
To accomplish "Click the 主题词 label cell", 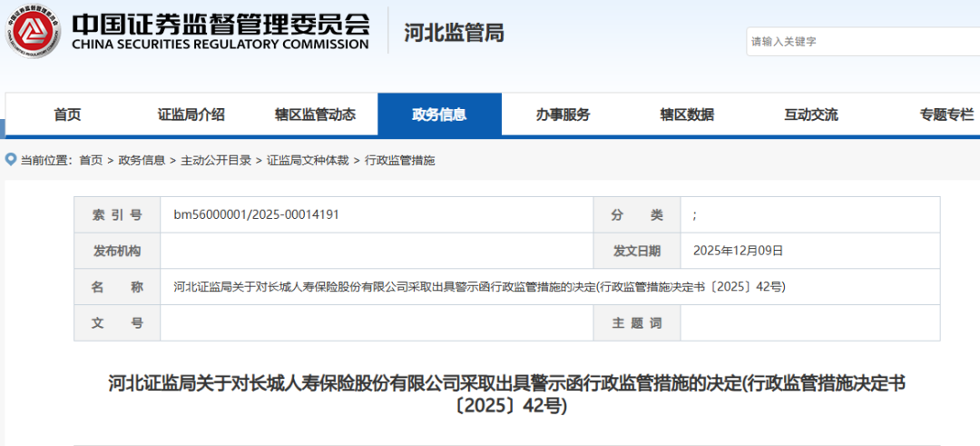I will pos(637,322).
